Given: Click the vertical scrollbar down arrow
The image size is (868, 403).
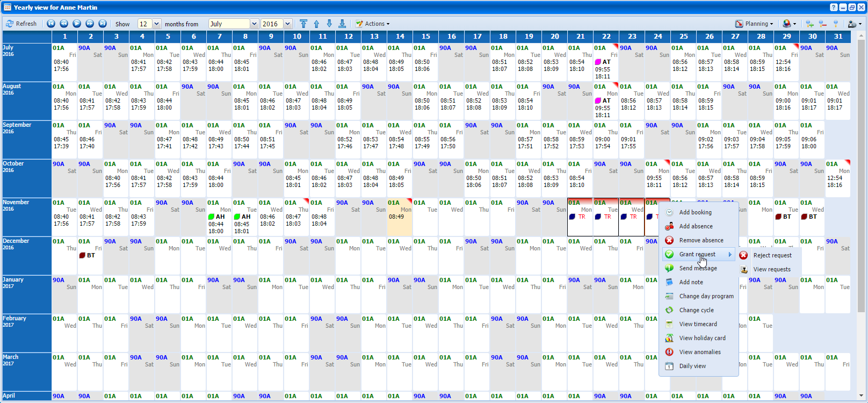Looking at the screenshot, I should tap(862, 396).
